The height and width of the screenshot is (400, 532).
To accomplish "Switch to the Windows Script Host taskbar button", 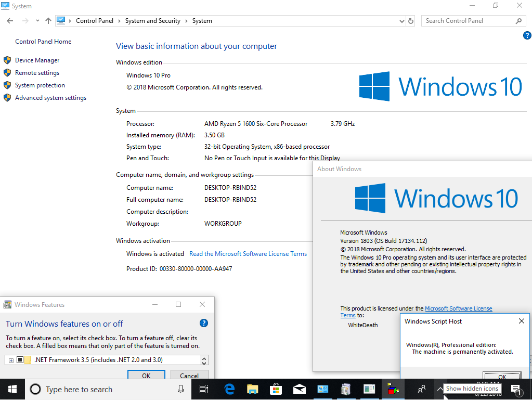I will pyautogui.click(x=393, y=389).
